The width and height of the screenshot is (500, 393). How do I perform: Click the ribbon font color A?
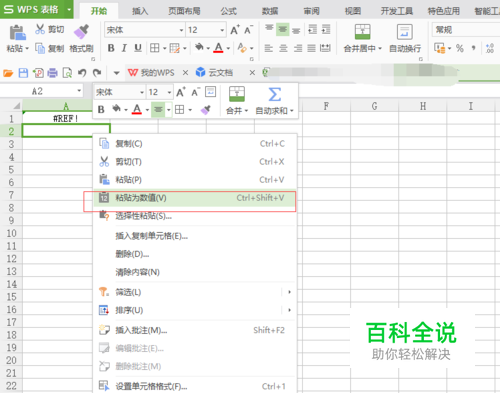[x=218, y=48]
